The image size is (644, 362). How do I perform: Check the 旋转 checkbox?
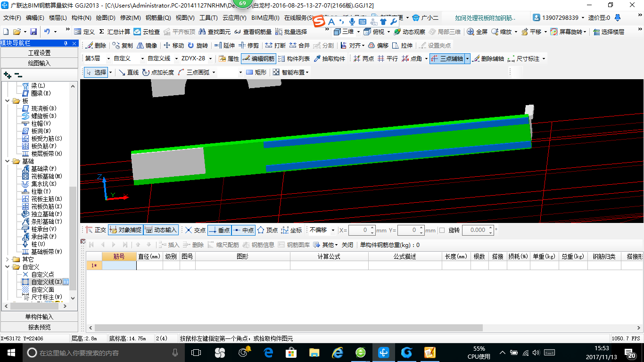click(442, 230)
